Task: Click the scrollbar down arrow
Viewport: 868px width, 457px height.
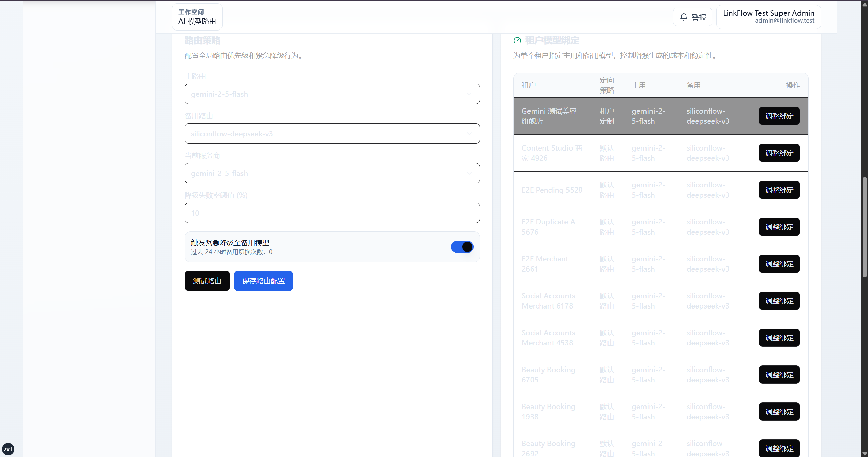Action: (x=865, y=454)
